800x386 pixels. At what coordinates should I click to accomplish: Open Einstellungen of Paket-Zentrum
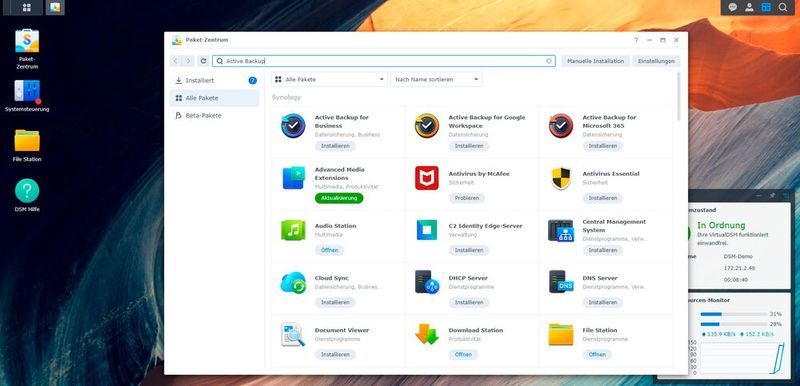(x=656, y=61)
